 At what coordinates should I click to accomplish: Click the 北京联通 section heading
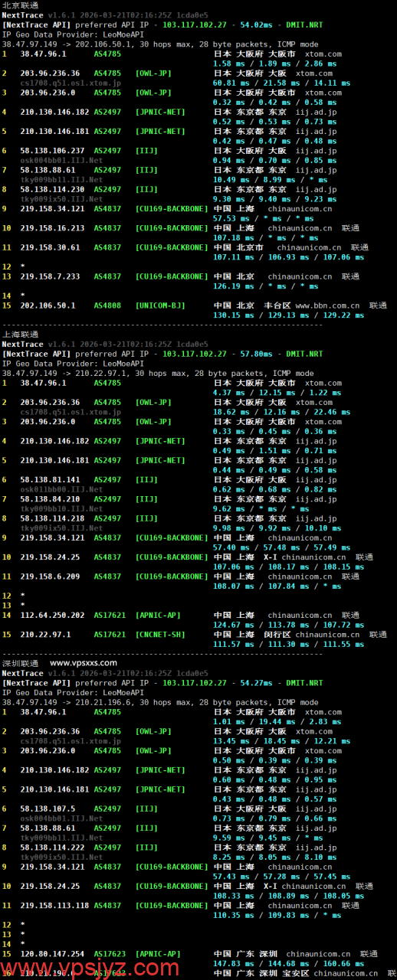20,5
